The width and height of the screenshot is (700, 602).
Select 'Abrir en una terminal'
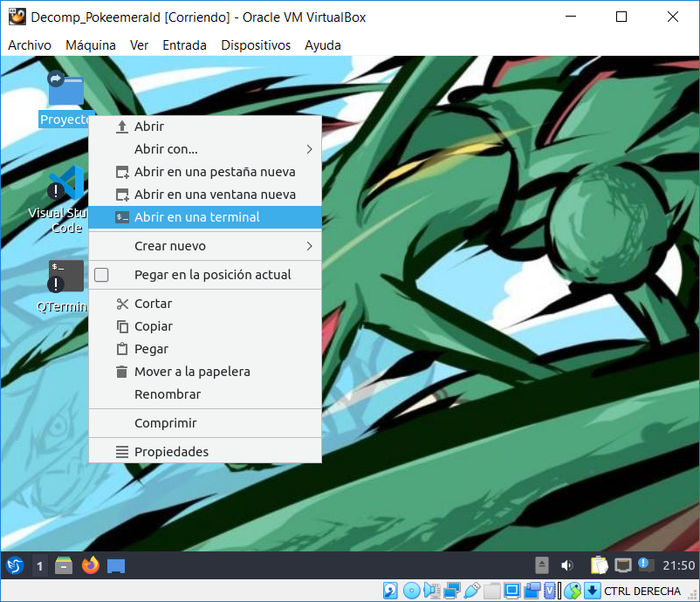(197, 217)
